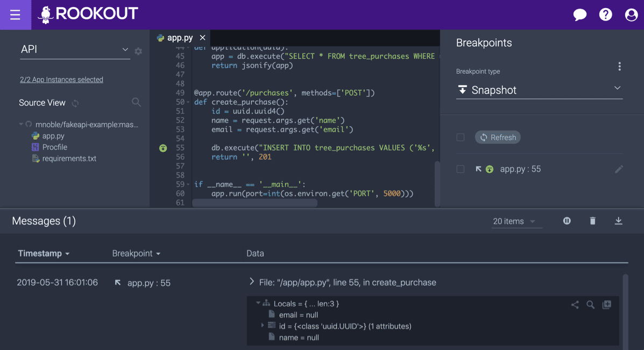This screenshot has height=350, width=644.
Task: Toggle the select-all breakpoints checkbox
Action: coord(461,137)
